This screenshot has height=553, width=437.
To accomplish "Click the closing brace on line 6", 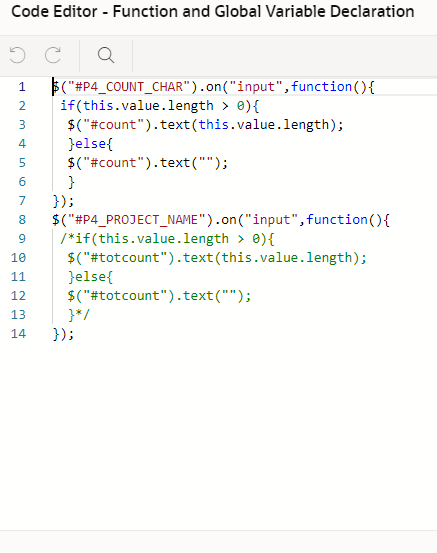I will (71, 182).
